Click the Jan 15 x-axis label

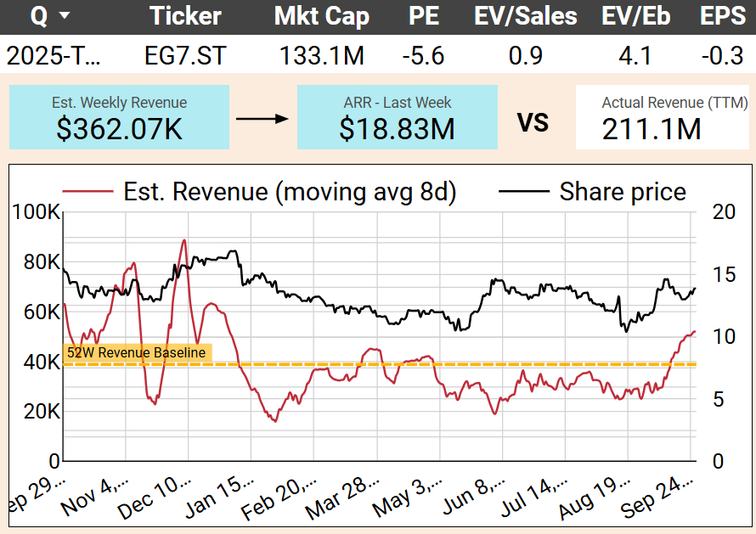pyautogui.click(x=219, y=498)
